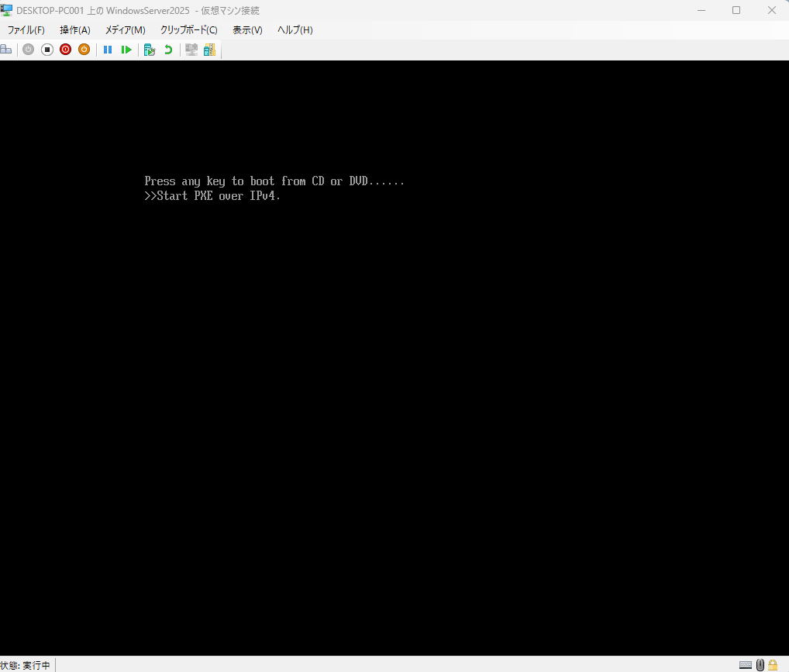Click the mouse icon in the status bar
This screenshot has width=789, height=672.
(760, 665)
